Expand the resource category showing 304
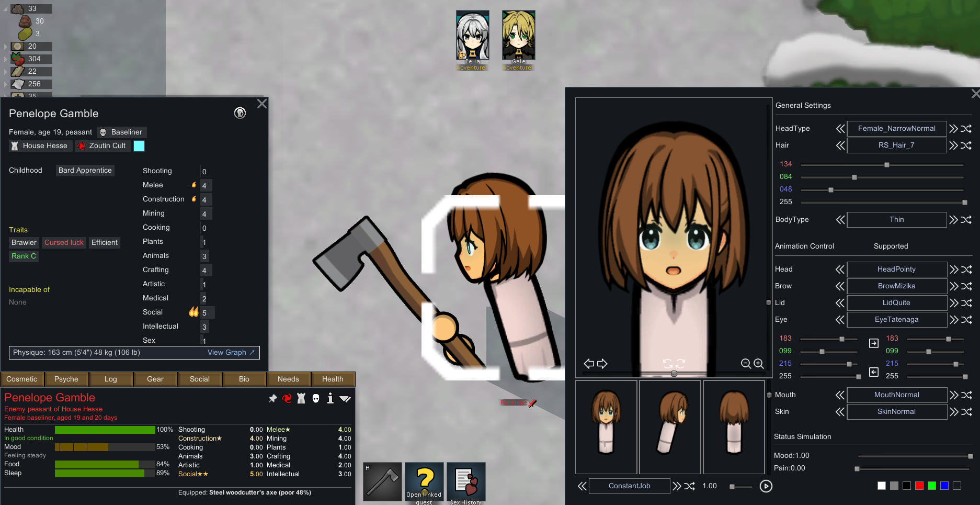The height and width of the screenshot is (505, 980). tap(6, 59)
